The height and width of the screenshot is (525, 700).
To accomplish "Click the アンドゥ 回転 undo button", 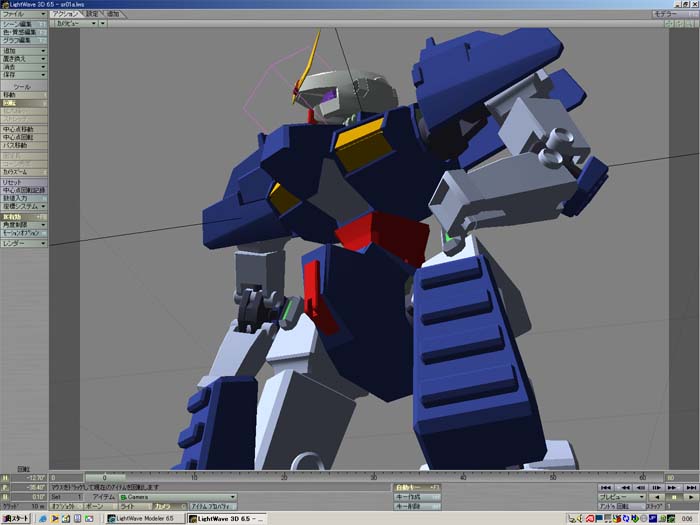I will [621, 506].
